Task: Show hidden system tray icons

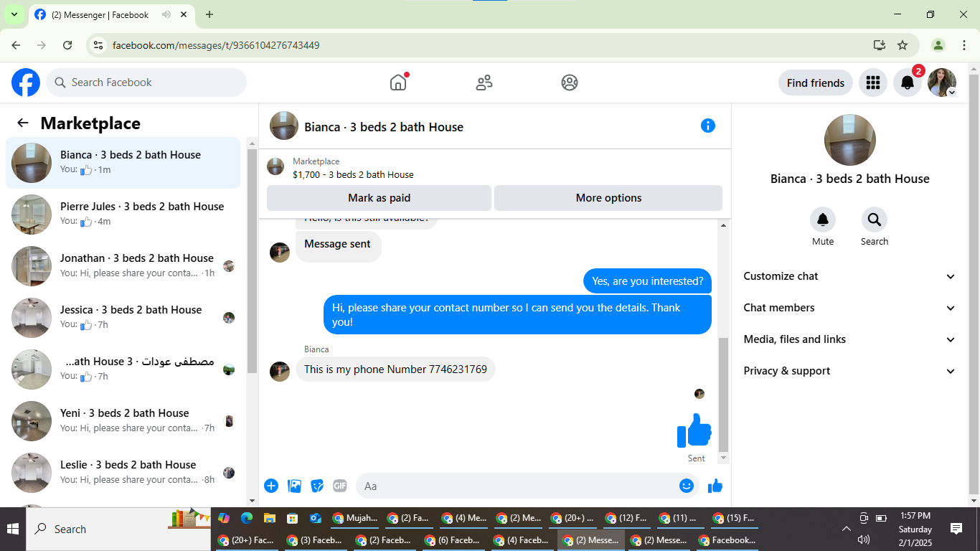Action: [846, 529]
